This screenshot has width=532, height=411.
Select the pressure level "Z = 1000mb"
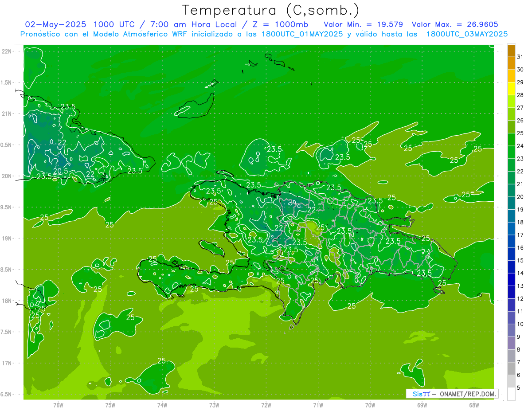click(x=280, y=24)
